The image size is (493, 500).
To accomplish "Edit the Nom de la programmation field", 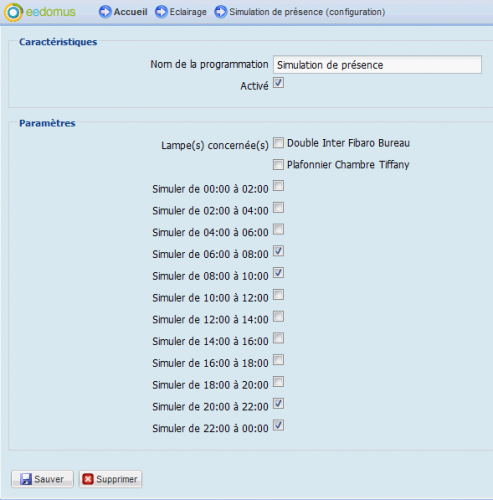I will [377, 65].
